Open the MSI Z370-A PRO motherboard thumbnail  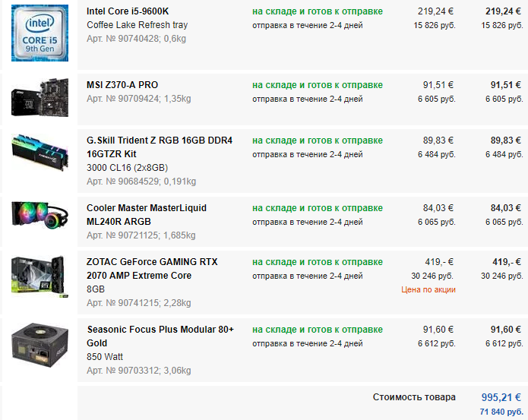[x=40, y=99]
